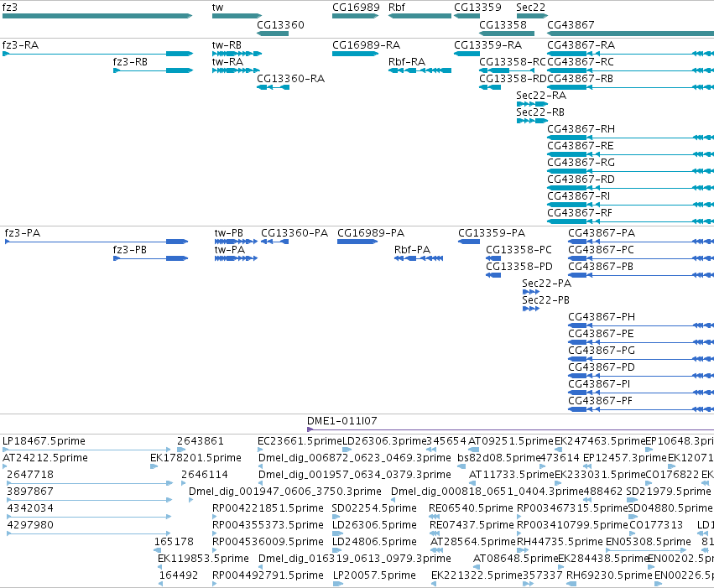Click the fz3 gene span bar
Image resolution: width=714 pixels, height=588 pixels.
(97, 16)
